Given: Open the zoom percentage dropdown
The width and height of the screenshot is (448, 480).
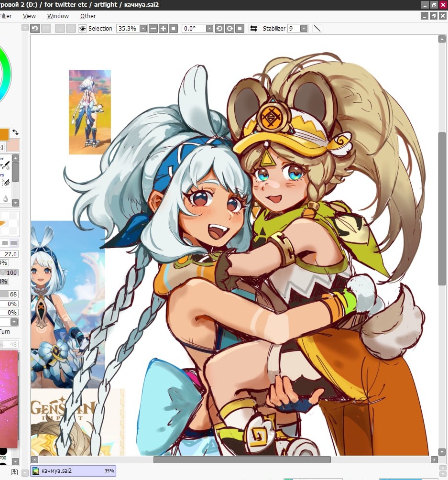Looking at the screenshot, I should click(x=143, y=29).
